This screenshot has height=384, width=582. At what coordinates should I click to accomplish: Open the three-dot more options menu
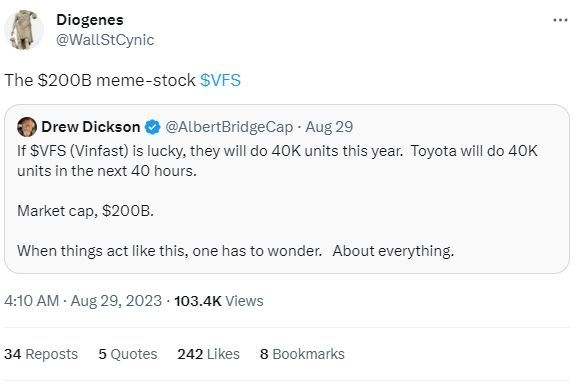click(x=560, y=20)
